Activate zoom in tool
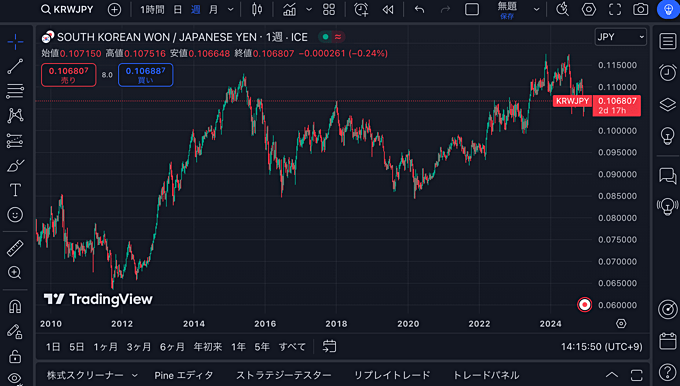The width and height of the screenshot is (680, 386). (15, 272)
